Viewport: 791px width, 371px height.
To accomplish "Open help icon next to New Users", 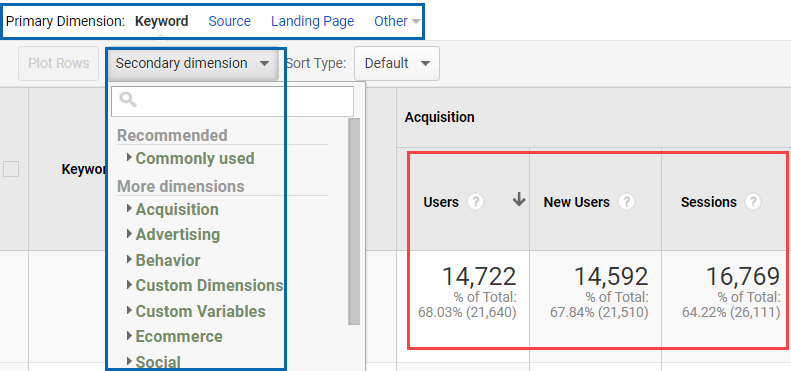I will pyautogui.click(x=626, y=202).
